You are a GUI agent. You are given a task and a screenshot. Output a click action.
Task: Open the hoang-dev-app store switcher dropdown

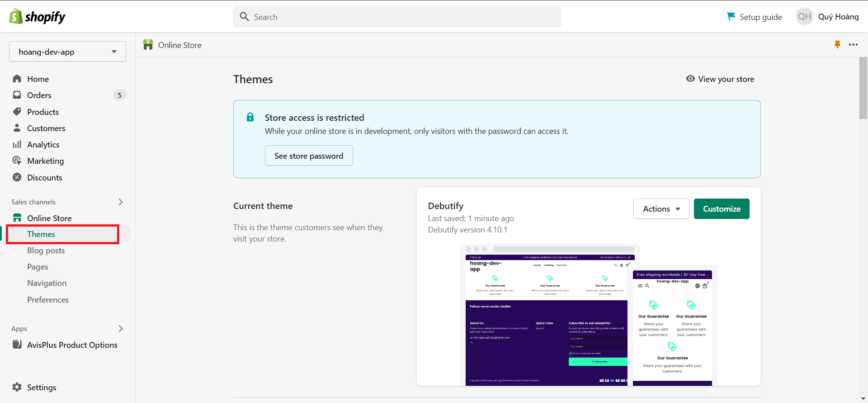(67, 52)
